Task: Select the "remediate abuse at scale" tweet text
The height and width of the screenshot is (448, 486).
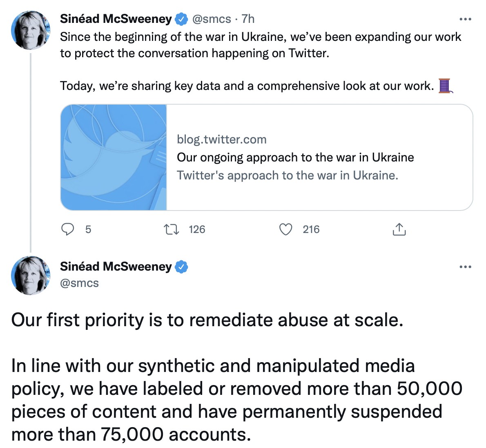Action: [x=207, y=320]
